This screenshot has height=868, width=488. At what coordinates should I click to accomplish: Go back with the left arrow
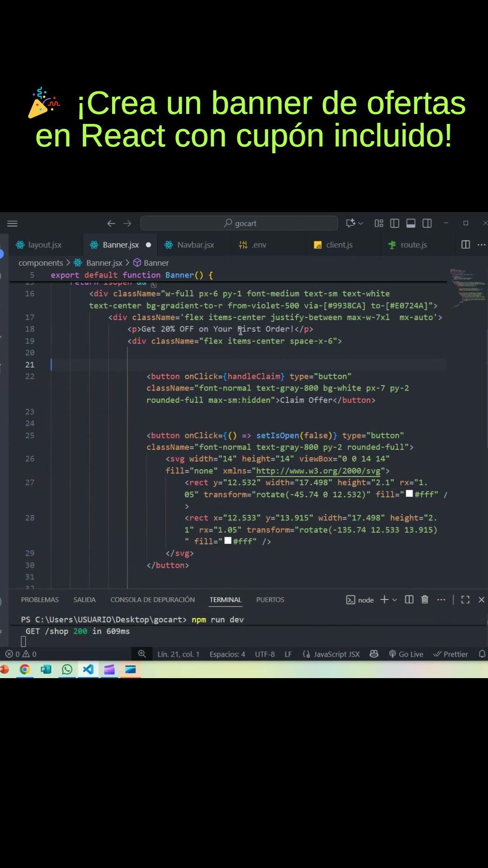point(111,223)
